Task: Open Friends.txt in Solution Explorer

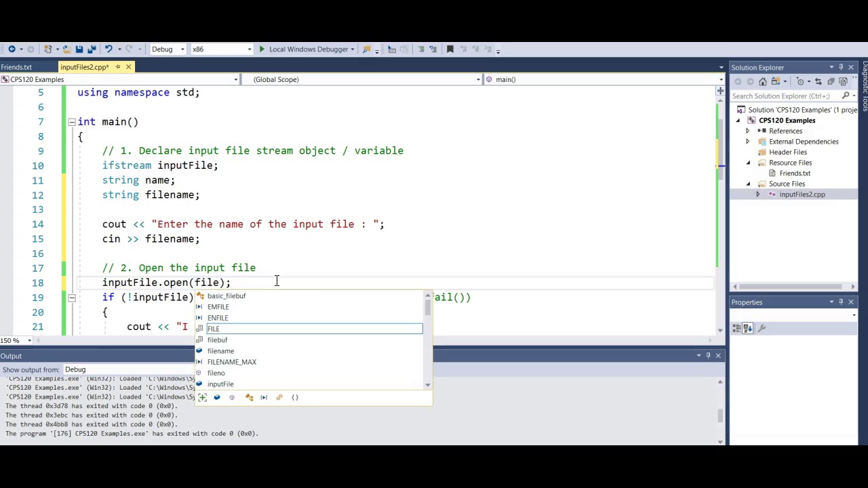Action: click(794, 174)
